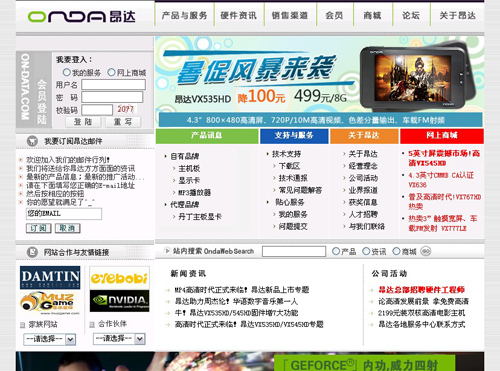Click the icon beside 网站合作与友情链接
The width and height of the screenshot is (500, 371).
(32, 252)
